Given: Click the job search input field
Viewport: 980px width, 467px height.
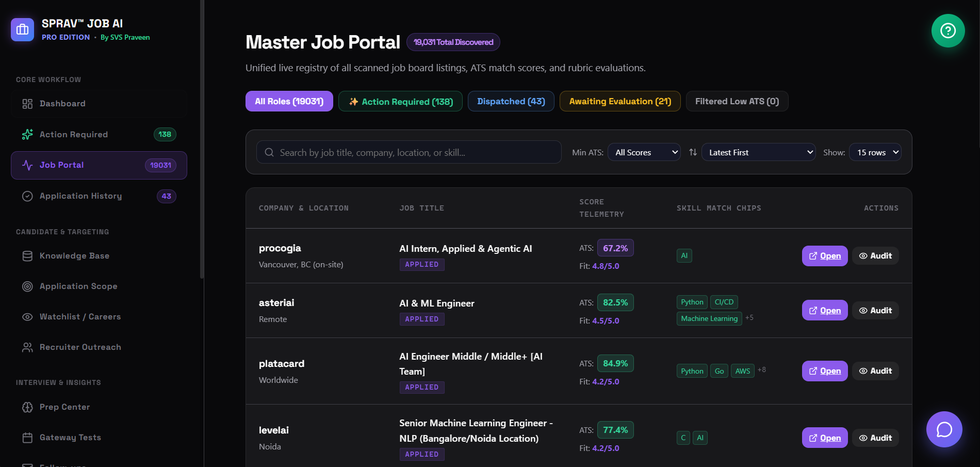Looking at the screenshot, I should click(x=409, y=152).
